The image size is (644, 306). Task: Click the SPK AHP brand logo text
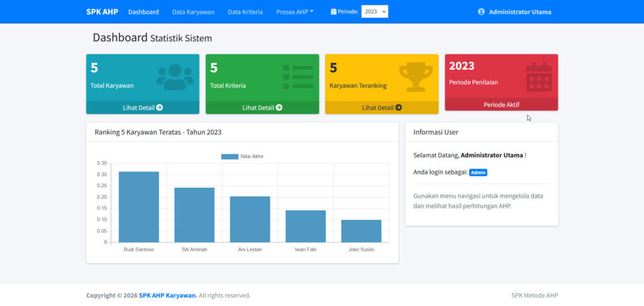[x=102, y=12]
